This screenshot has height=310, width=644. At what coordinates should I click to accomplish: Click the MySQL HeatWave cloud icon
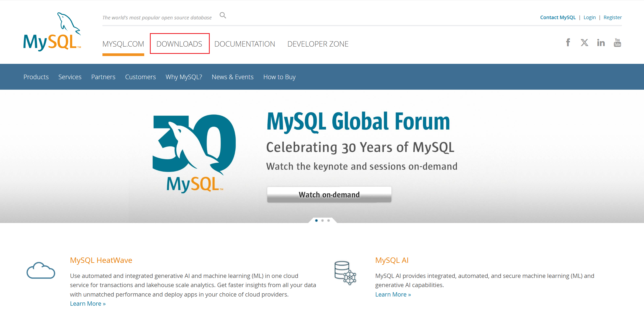41,270
